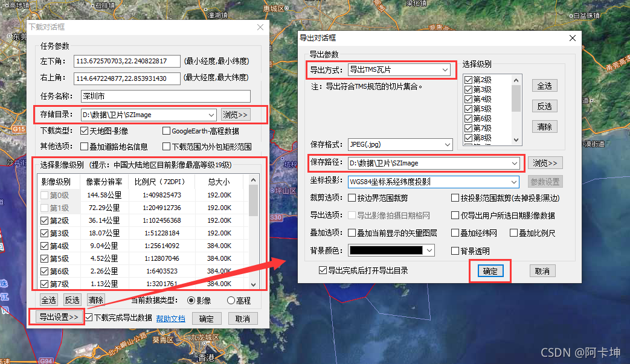Expand the 保存路径 dropdown

(514, 164)
